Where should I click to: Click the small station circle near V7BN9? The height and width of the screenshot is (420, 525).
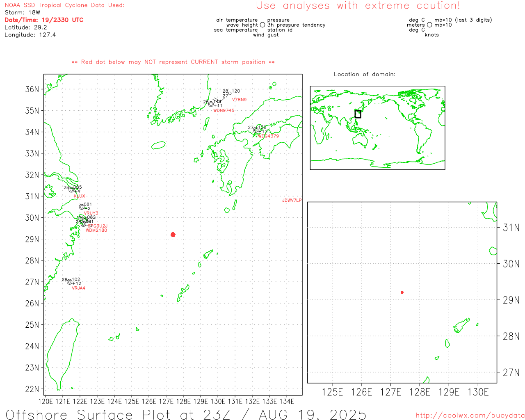pos(230,94)
